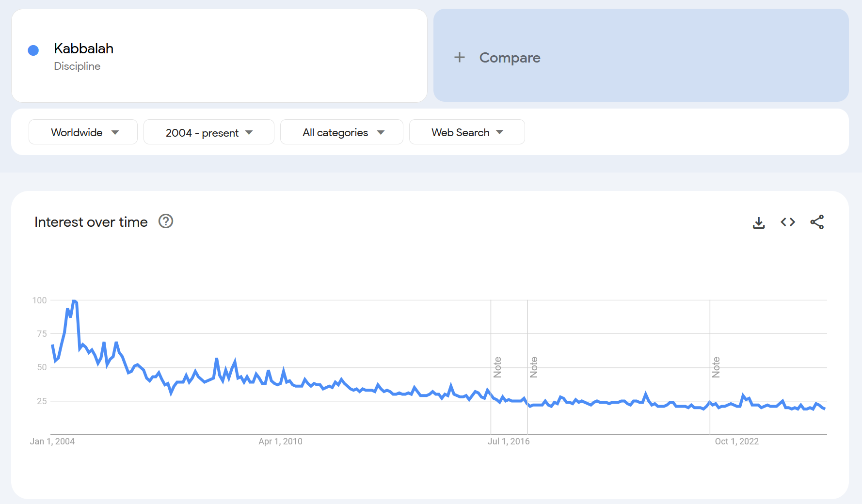
Task: Click the dropdown arrow next to Worldwide
Action: coord(115,132)
